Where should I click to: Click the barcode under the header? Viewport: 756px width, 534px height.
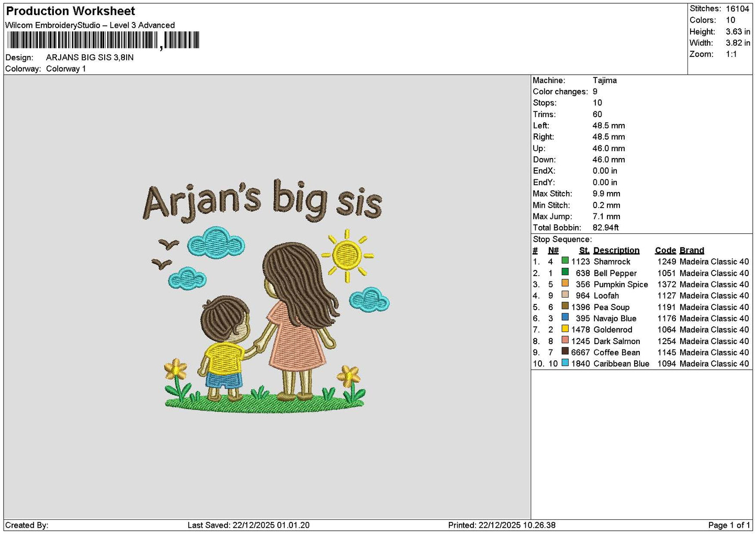pos(103,40)
